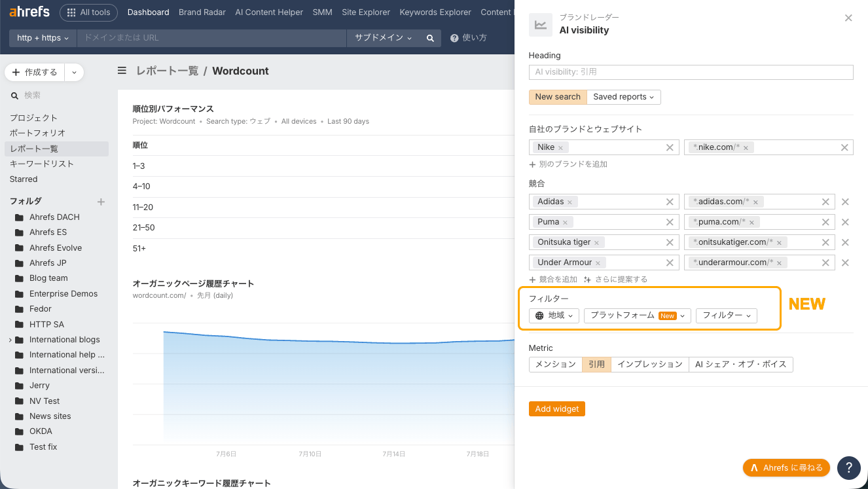Open the http + https protocol dropdown
868x489 pixels.
pos(43,38)
